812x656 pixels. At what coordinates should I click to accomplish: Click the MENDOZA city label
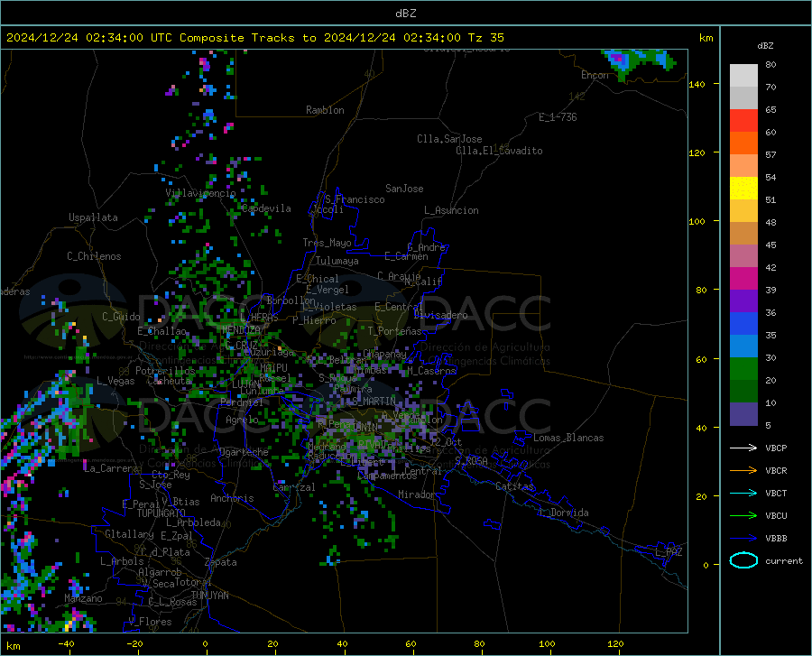tap(241, 330)
